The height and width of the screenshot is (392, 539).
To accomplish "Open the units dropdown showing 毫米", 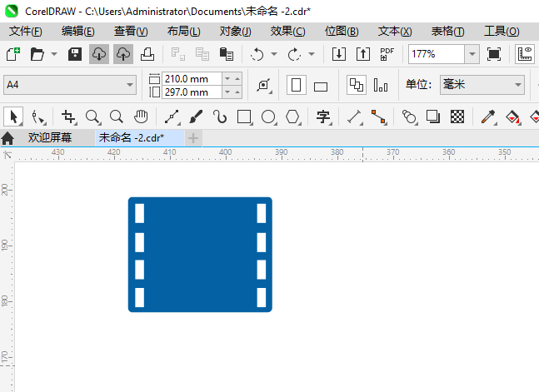I will pyautogui.click(x=482, y=85).
